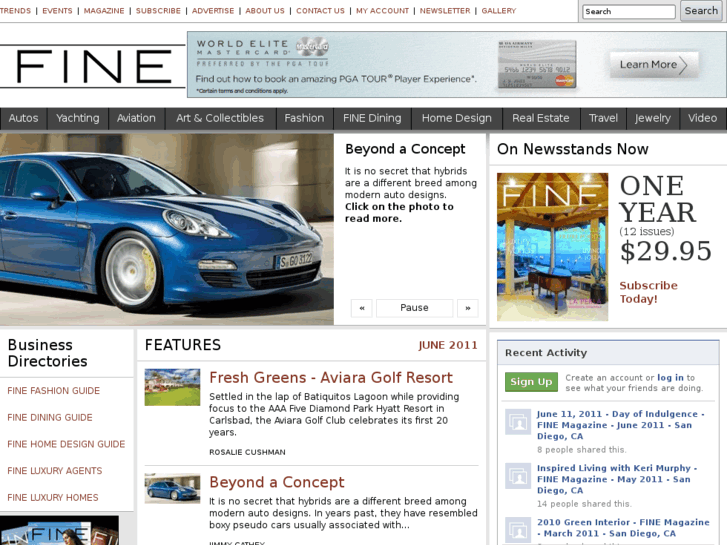Image resolution: width=727 pixels, height=545 pixels.
Task: Open the Fashion section
Action: tap(304, 118)
